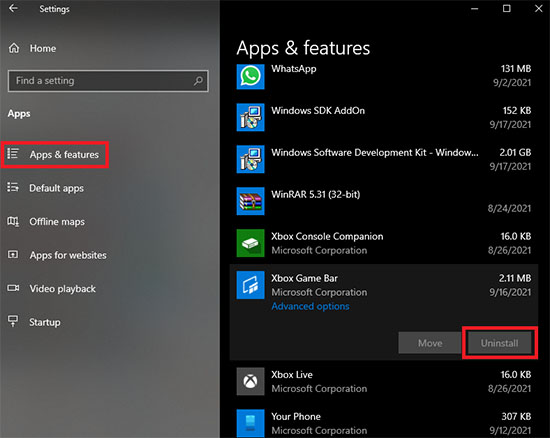Click the Default apps icon
The width and height of the screenshot is (550, 438).
click(13, 187)
